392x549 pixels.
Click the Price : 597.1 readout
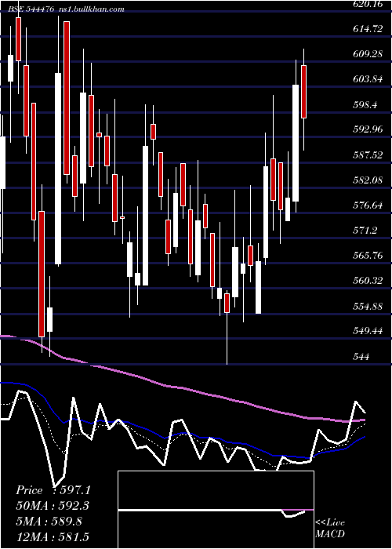(53, 490)
